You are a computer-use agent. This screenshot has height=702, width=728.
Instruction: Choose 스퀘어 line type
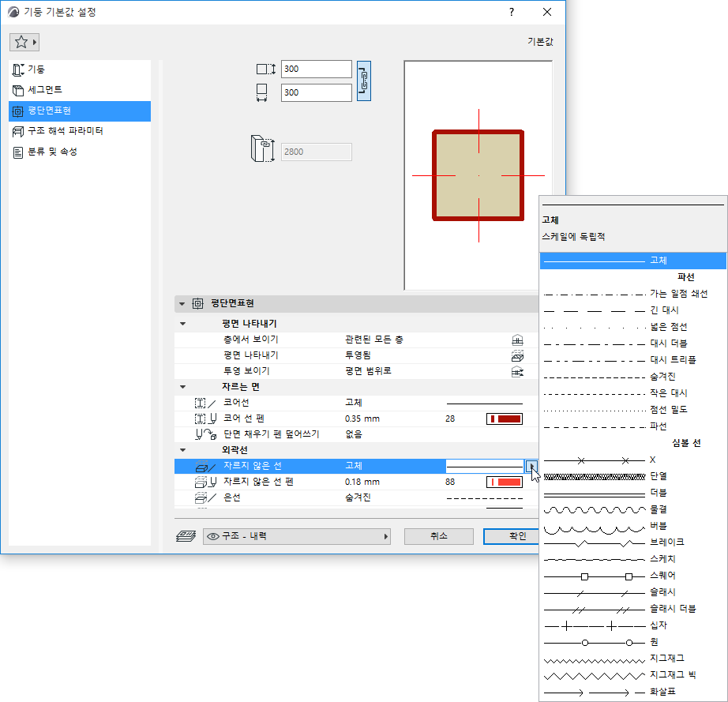(x=633, y=576)
